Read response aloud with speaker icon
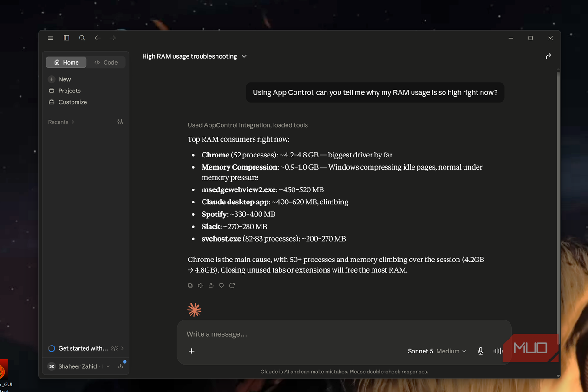 [x=201, y=286]
